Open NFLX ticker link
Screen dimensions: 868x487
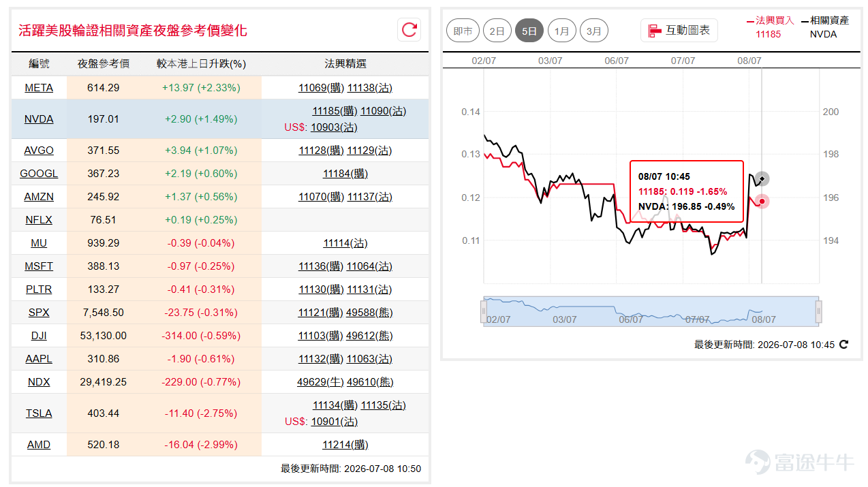click(x=39, y=220)
